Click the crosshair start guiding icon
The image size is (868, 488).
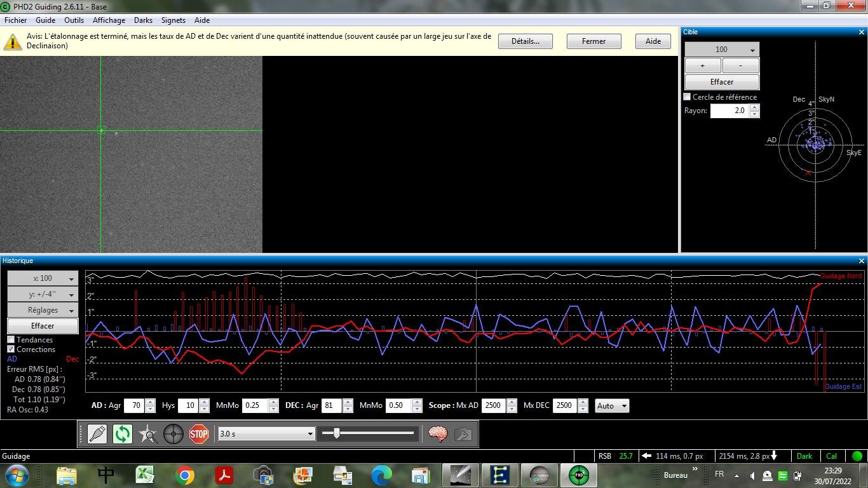[173, 434]
